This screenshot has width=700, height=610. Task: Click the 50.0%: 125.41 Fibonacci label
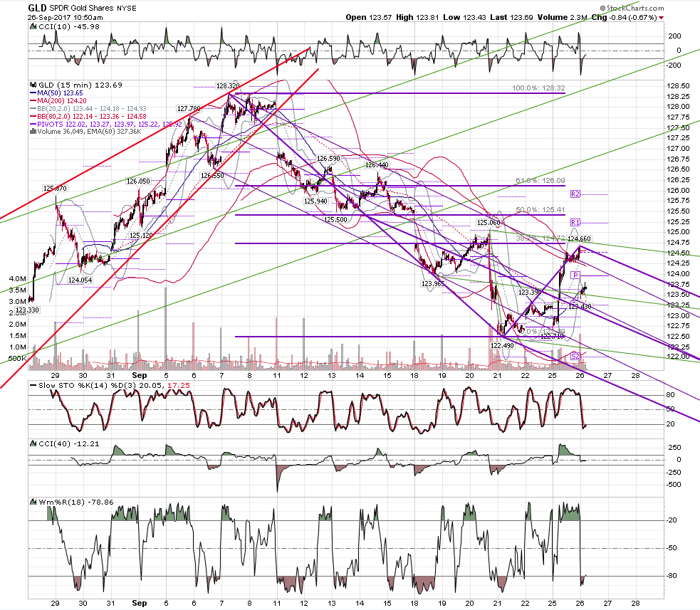(x=540, y=209)
